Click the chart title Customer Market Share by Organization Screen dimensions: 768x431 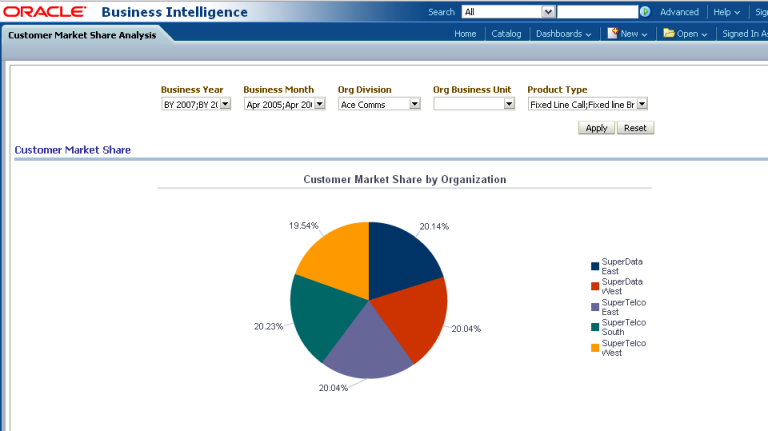click(x=405, y=179)
